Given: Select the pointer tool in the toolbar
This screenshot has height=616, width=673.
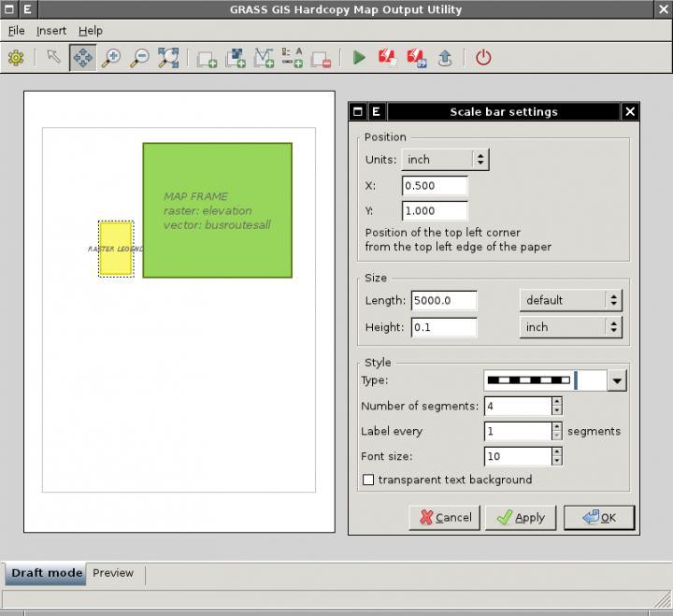Looking at the screenshot, I should [x=54, y=58].
